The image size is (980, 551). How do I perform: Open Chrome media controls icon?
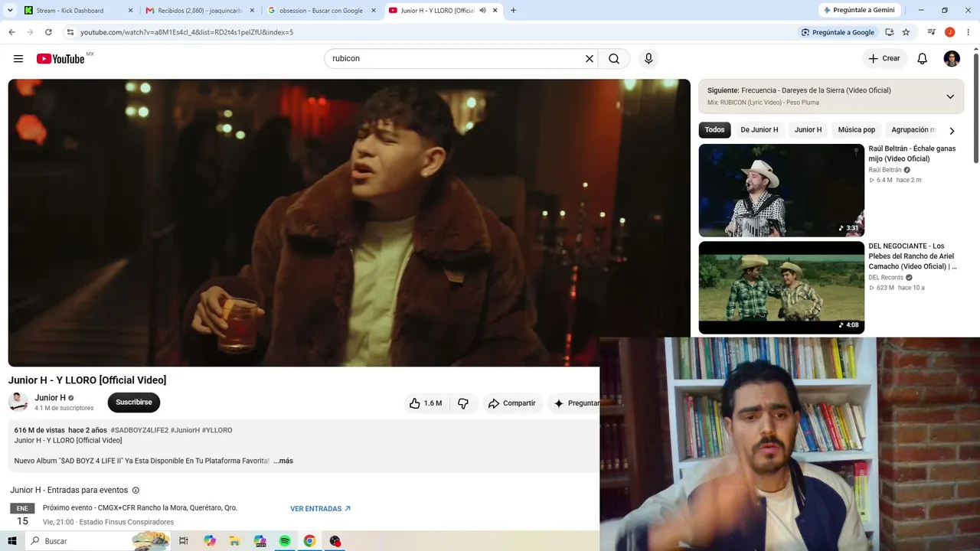click(x=932, y=32)
